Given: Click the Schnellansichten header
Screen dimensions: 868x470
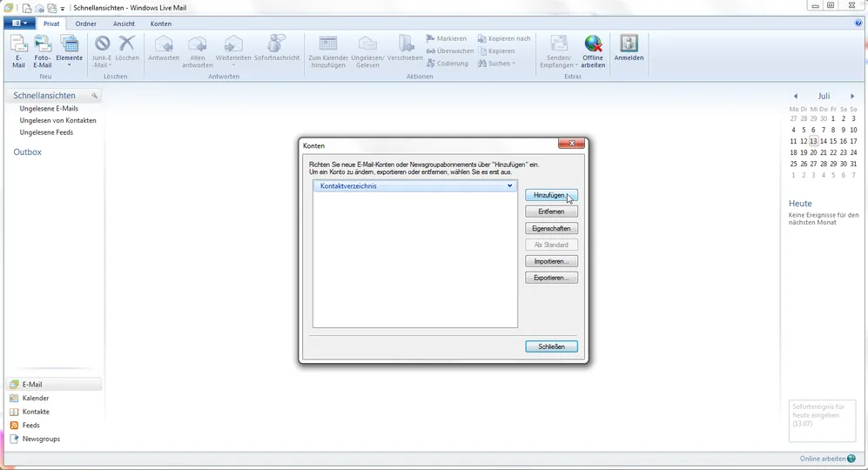Looking at the screenshot, I should (x=44, y=95).
